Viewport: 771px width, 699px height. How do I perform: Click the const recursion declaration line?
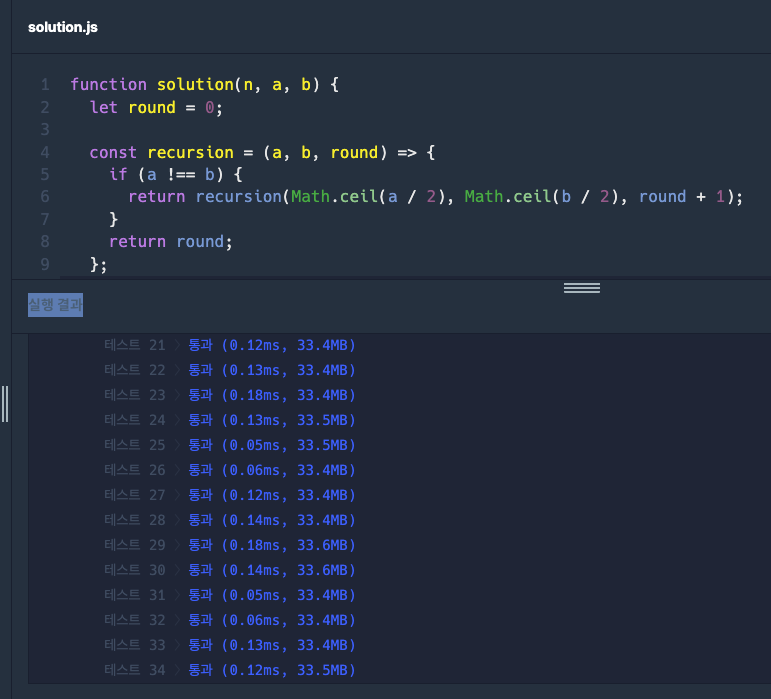pyautogui.click(x=262, y=152)
